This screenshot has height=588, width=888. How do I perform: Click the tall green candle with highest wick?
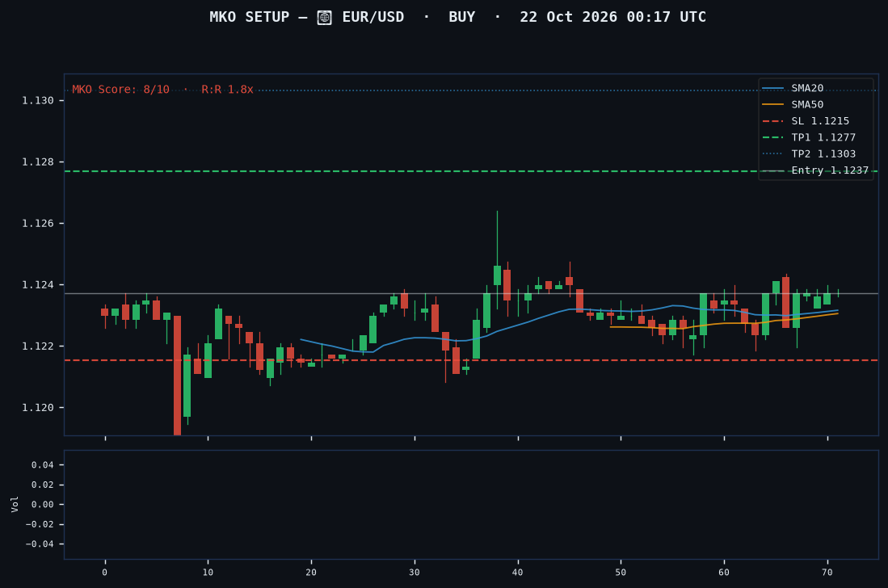point(497,260)
